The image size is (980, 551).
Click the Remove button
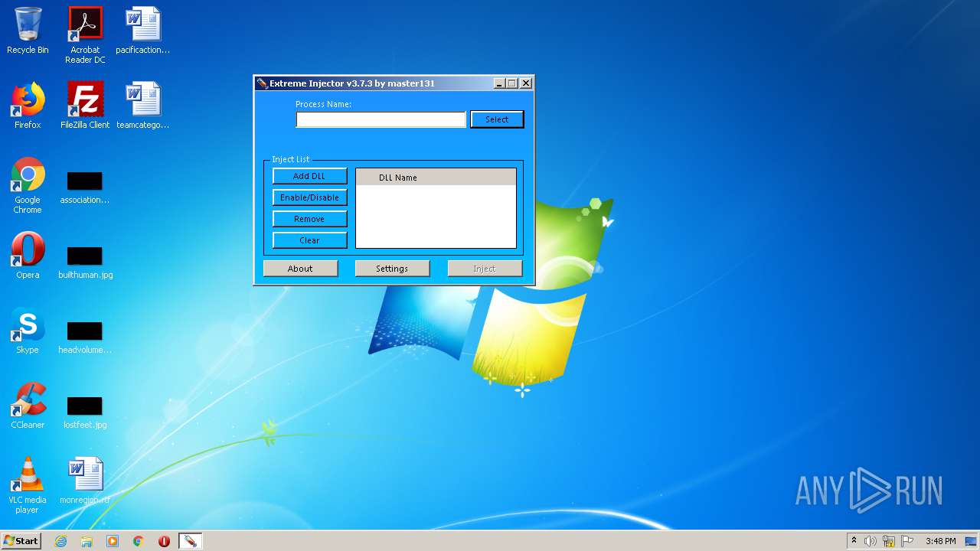pos(309,219)
